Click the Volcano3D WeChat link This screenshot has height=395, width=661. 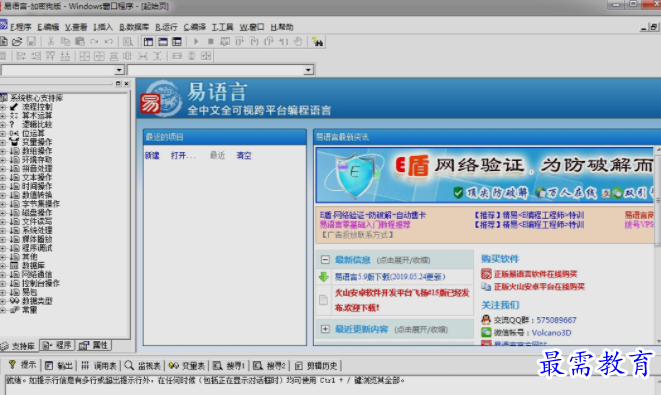click(x=551, y=333)
